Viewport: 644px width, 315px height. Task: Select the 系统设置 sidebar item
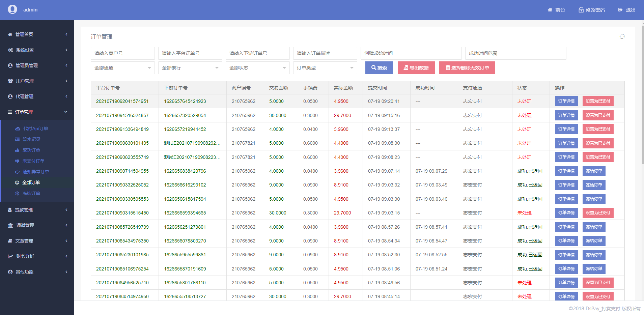coord(24,50)
